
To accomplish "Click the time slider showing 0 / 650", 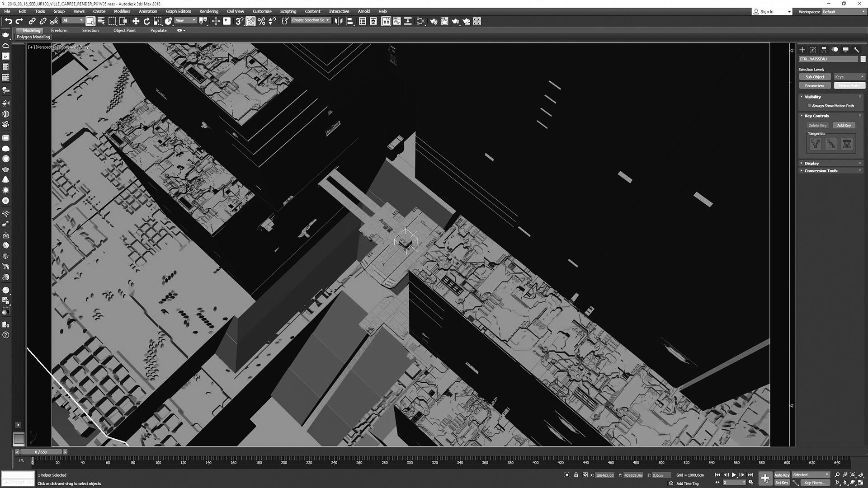I will click(41, 452).
